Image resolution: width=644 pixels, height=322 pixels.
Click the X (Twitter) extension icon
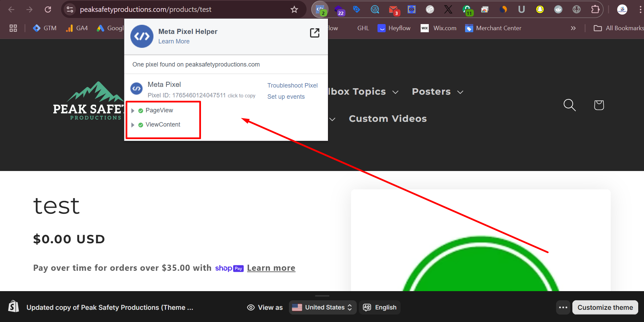(448, 10)
